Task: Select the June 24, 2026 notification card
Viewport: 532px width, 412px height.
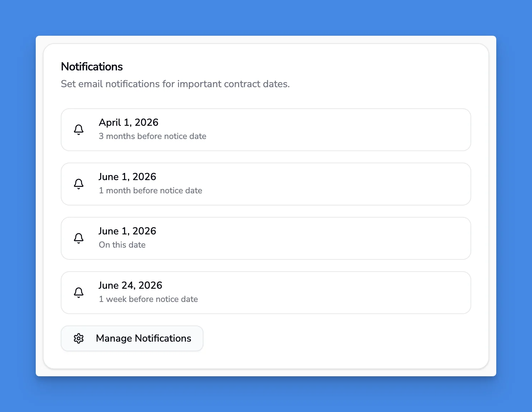Action: [266, 292]
